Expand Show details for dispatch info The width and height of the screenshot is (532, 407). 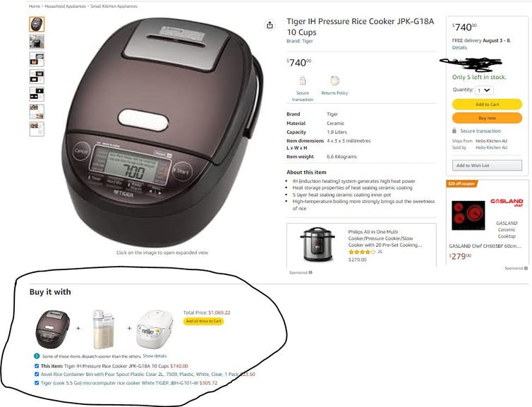[155, 356]
